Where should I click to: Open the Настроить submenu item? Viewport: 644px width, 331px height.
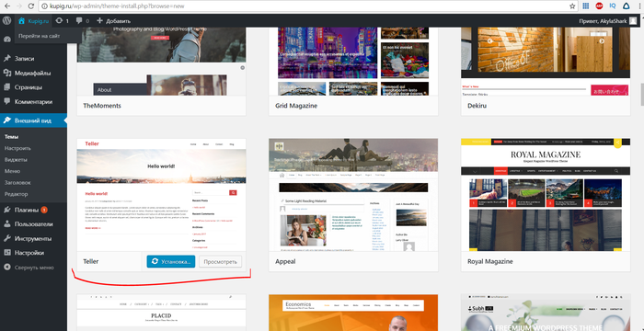click(17, 148)
